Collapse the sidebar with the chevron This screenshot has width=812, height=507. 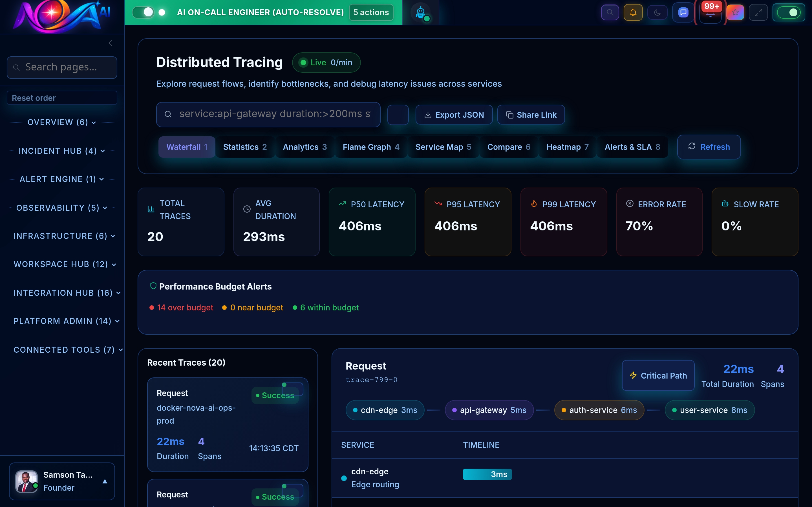coord(111,43)
